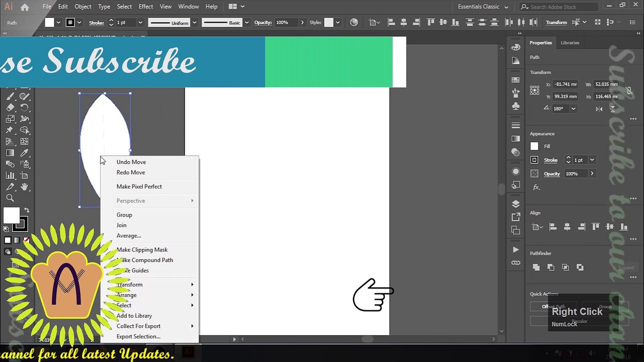Open the rotate angle dropdown in Properties panel
This screenshot has width=644, height=362.
pos(573,109)
